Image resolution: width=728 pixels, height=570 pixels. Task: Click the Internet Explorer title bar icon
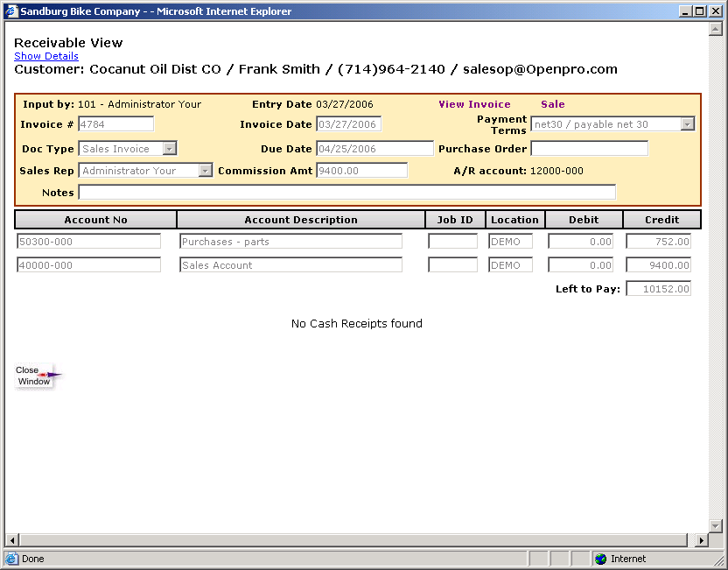10,11
